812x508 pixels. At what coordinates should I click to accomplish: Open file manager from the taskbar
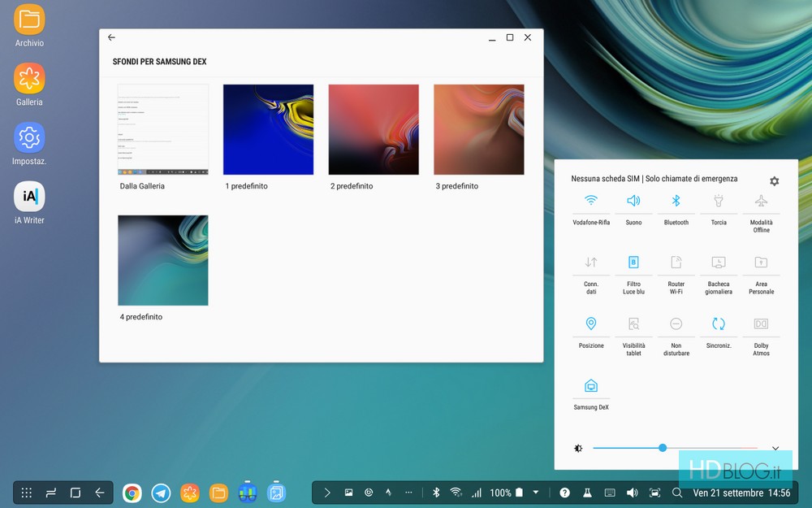(x=218, y=493)
